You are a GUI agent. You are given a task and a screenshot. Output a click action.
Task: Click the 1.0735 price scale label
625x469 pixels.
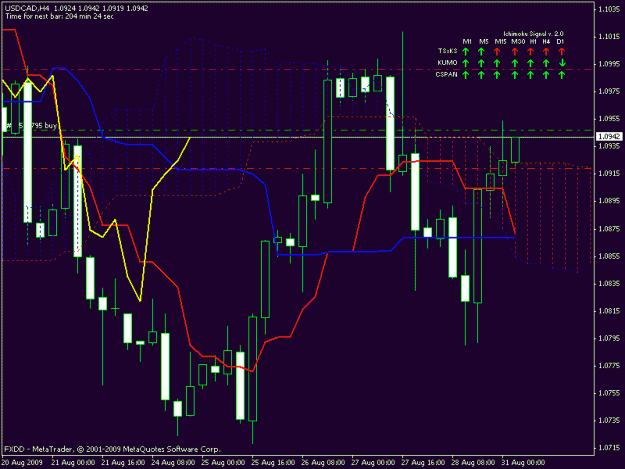609,420
